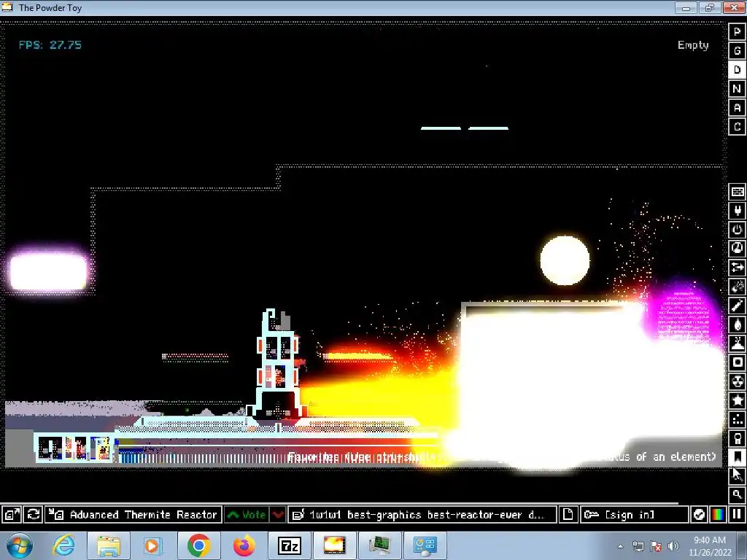This screenshot has width=747, height=560.
Task: Open the Powders pile category
Action: coord(738,344)
